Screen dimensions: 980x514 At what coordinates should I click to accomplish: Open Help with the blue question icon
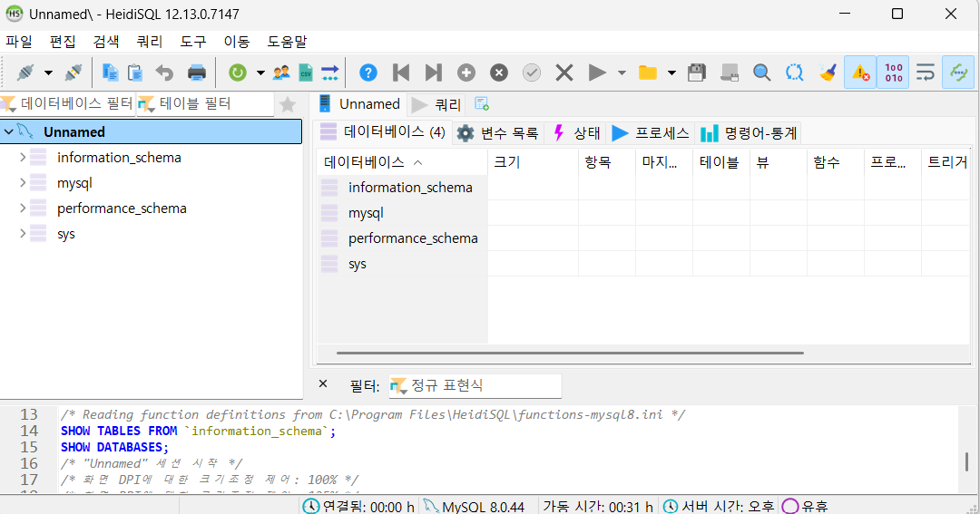(368, 73)
